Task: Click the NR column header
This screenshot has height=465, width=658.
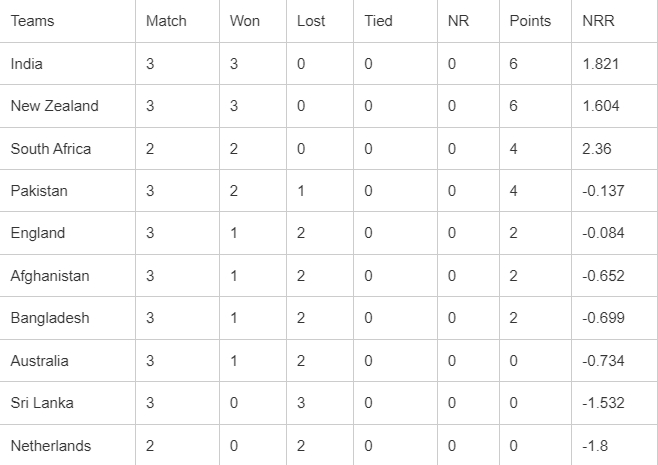Action: tap(458, 21)
